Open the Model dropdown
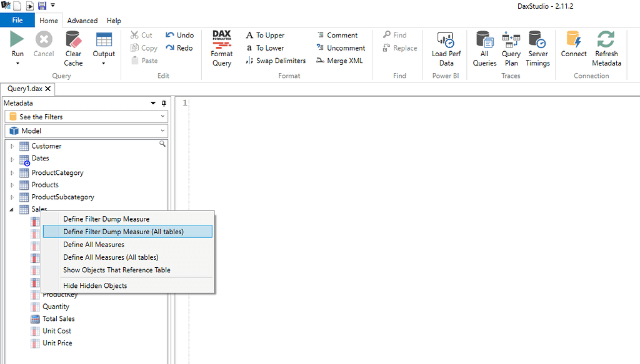Image resolution: width=640 pixels, height=364 pixels. point(86,130)
